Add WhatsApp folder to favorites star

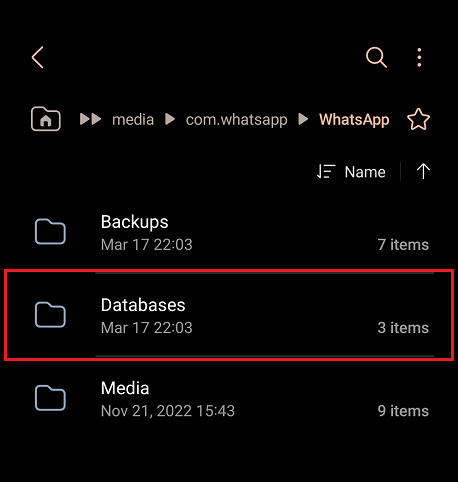pos(418,119)
